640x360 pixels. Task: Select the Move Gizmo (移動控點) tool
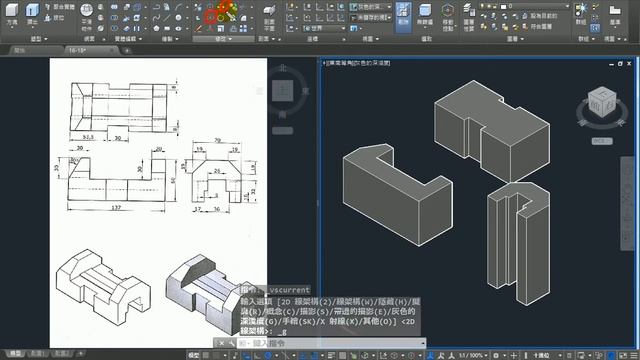448,17
